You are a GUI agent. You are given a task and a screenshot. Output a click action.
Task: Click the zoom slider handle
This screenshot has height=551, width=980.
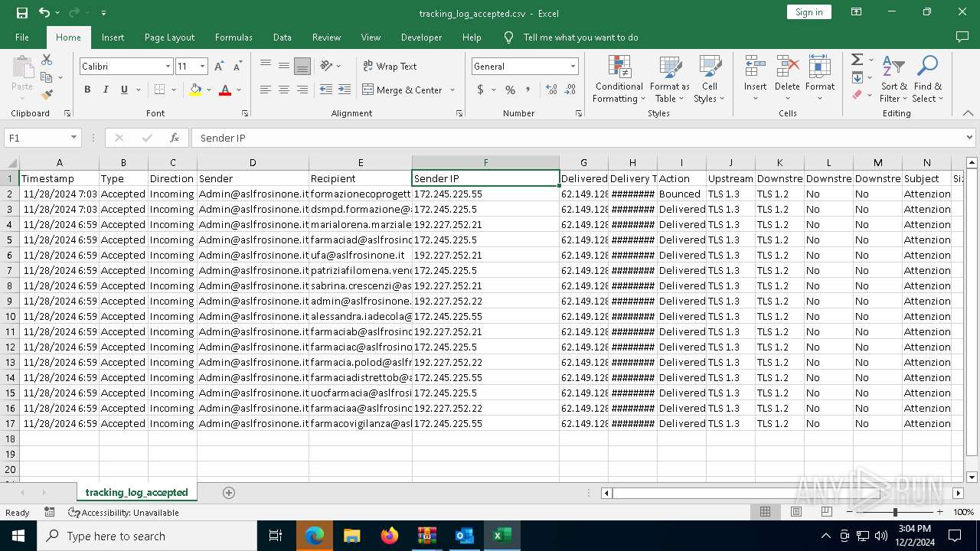[x=895, y=512]
